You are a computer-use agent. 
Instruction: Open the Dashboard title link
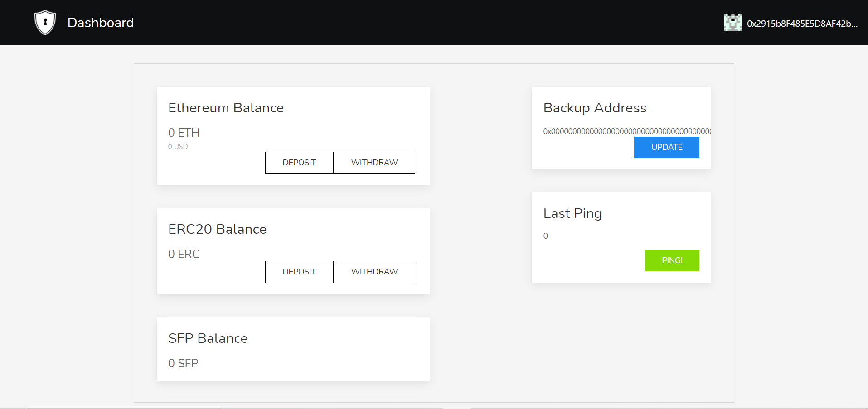pyautogui.click(x=101, y=23)
